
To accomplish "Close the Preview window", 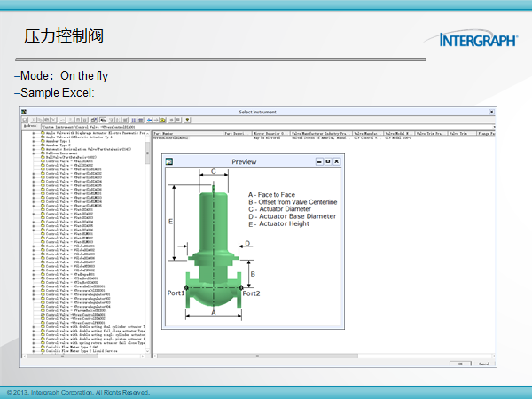I will [336, 161].
